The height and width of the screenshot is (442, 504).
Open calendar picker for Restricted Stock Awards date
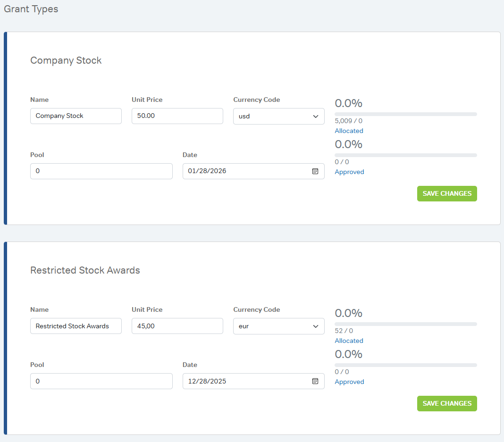(315, 381)
